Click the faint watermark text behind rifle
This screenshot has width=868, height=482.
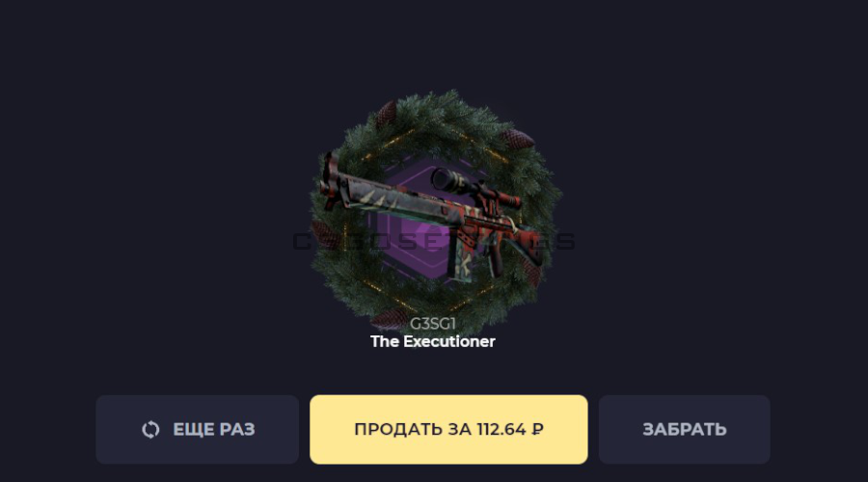click(x=433, y=242)
